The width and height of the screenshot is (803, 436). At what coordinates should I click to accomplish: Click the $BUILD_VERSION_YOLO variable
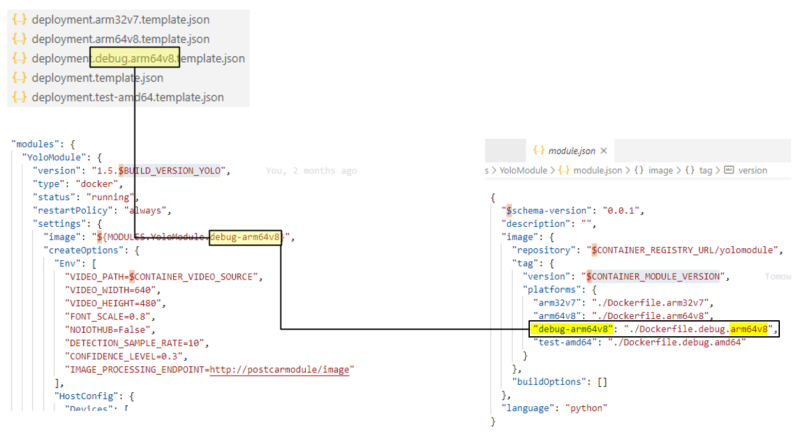(x=170, y=171)
